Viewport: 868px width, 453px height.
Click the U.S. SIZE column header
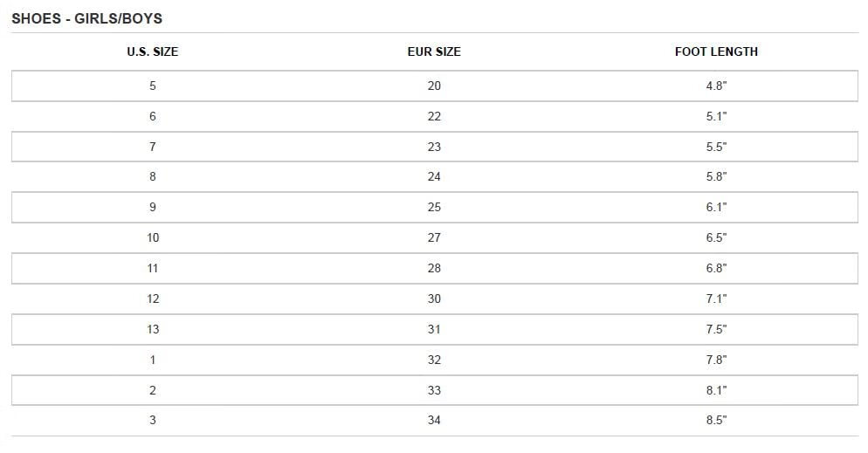152,51
